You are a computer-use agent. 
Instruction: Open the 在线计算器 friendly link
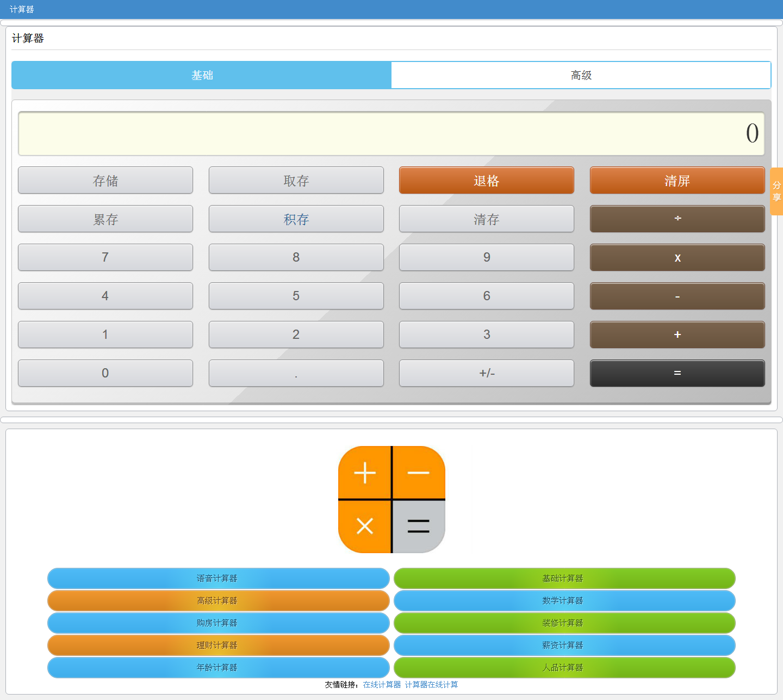(x=382, y=685)
